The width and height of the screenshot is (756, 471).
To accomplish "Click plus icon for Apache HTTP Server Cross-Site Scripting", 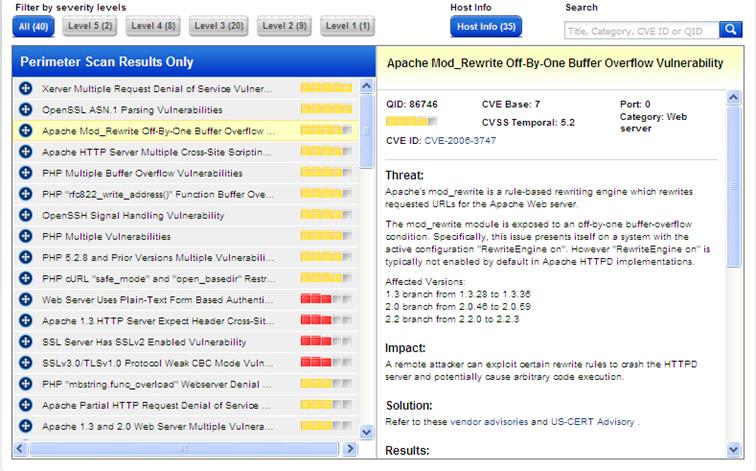I will point(26,152).
